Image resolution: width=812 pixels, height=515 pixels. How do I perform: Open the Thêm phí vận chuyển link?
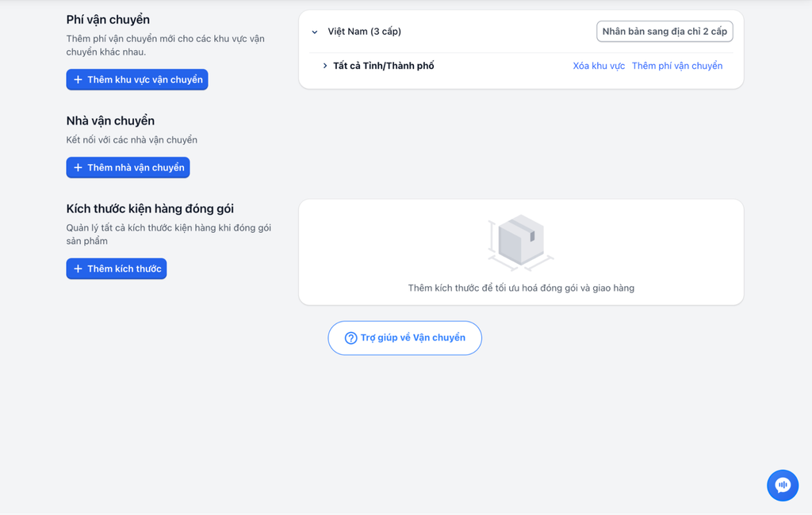[677, 66]
